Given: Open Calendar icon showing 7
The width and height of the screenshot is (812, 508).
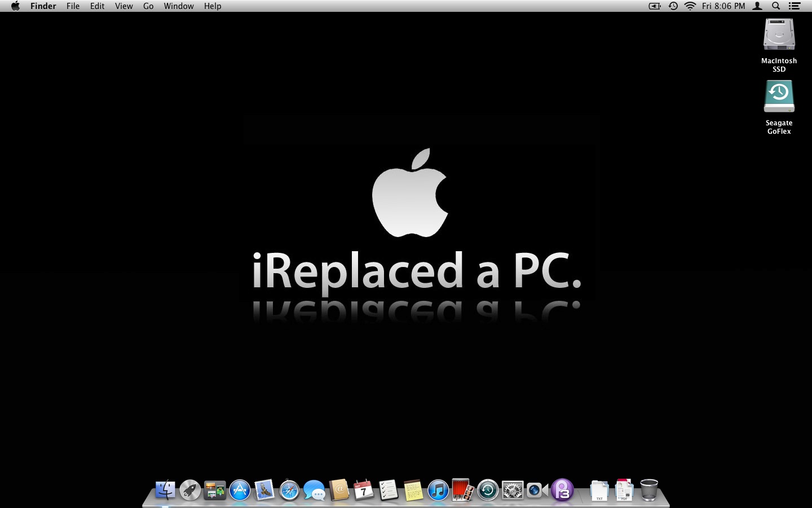Looking at the screenshot, I should (x=364, y=490).
